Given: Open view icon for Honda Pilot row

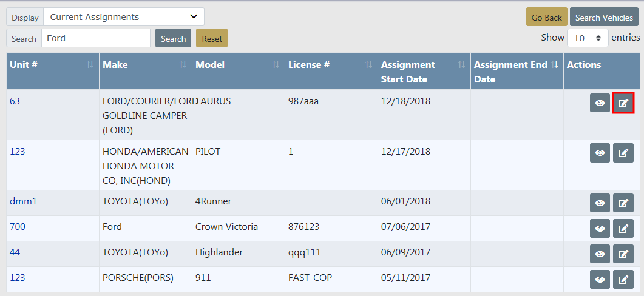Looking at the screenshot, I should click(x=600, y=153).
